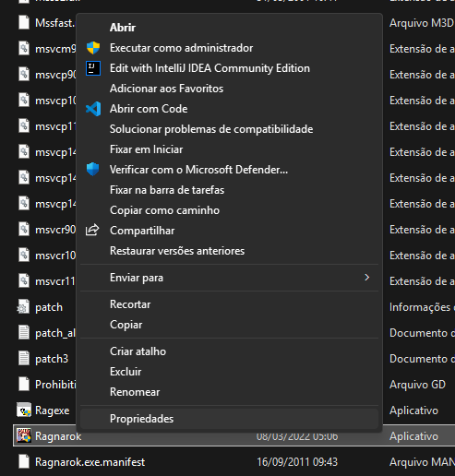
Task: Click Arquivo GD type cell
Action: [417, 385]
